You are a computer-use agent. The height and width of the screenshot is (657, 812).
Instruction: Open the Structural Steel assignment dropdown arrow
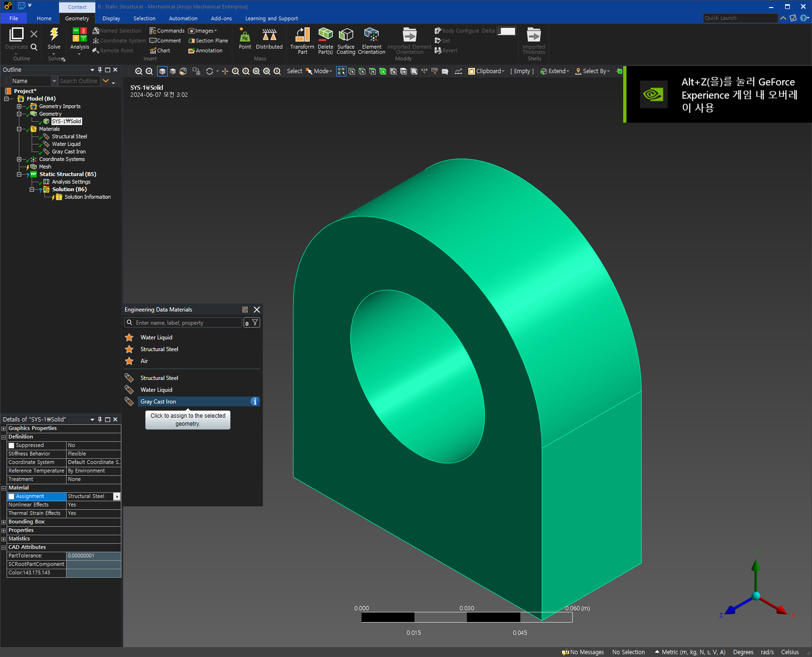pyautogui.click(x=117, y=497)
